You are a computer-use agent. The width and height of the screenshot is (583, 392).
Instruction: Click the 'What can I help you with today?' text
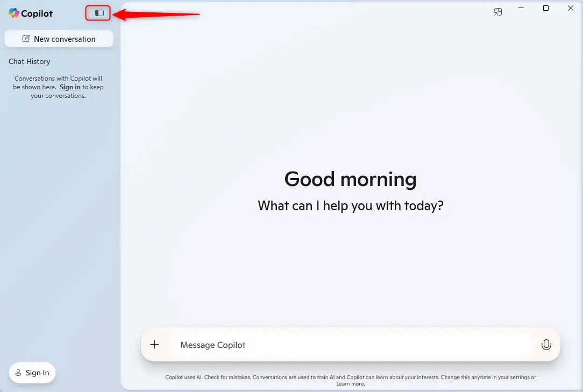(350, 205)
